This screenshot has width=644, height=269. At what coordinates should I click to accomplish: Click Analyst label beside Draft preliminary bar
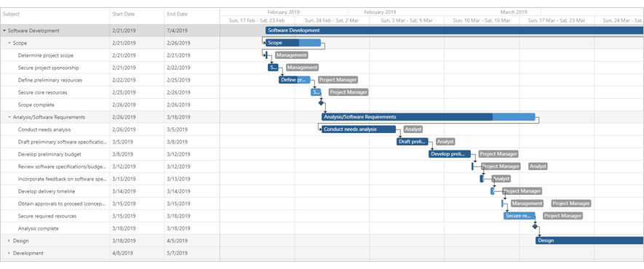[445, 142]
